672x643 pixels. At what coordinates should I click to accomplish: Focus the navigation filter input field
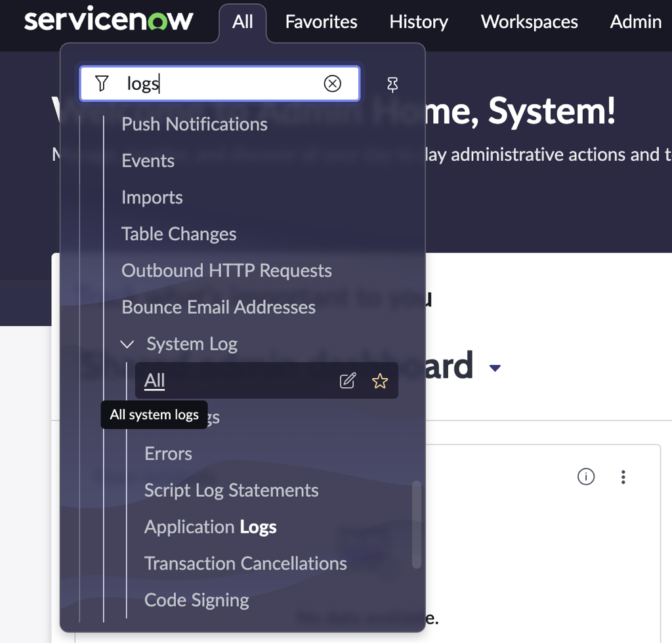tap(220, 83)
